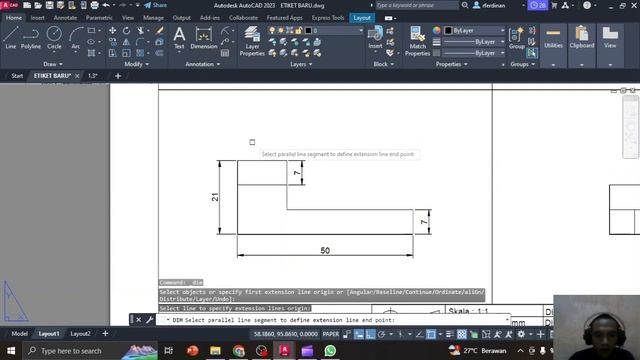640x360 pixels.
Task: Toggle object snap in status bar
Action: point(431,334)
